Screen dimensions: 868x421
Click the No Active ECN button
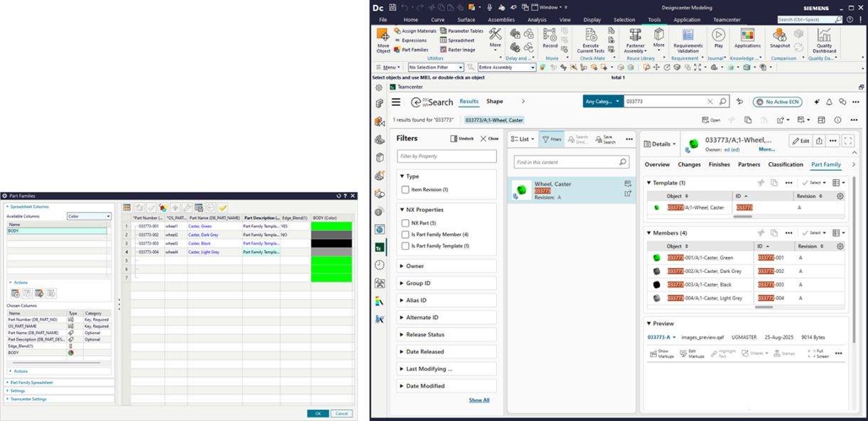(779, 102)
